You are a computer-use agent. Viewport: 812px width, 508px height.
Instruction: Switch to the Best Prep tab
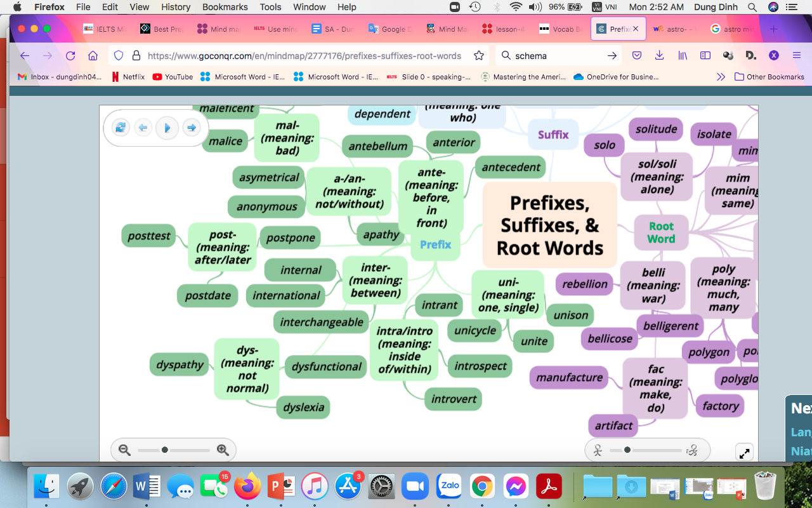click(x=163, y=29)
